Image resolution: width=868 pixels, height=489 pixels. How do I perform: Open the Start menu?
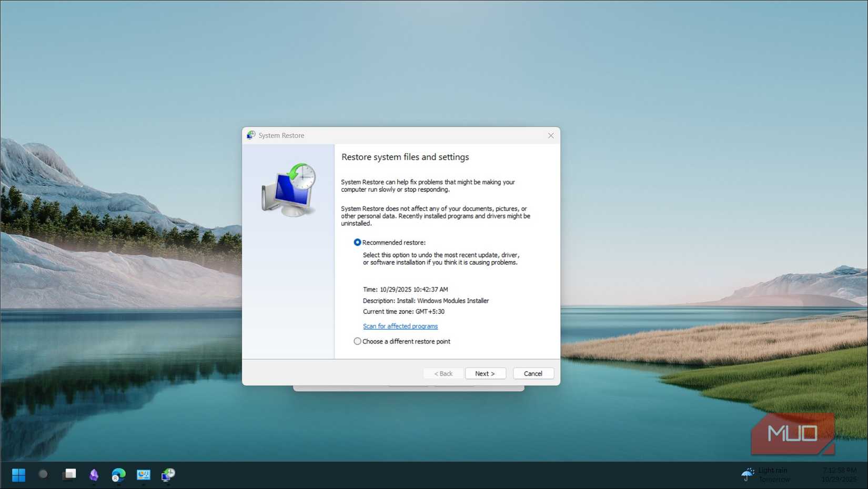[x=18, y=475]
